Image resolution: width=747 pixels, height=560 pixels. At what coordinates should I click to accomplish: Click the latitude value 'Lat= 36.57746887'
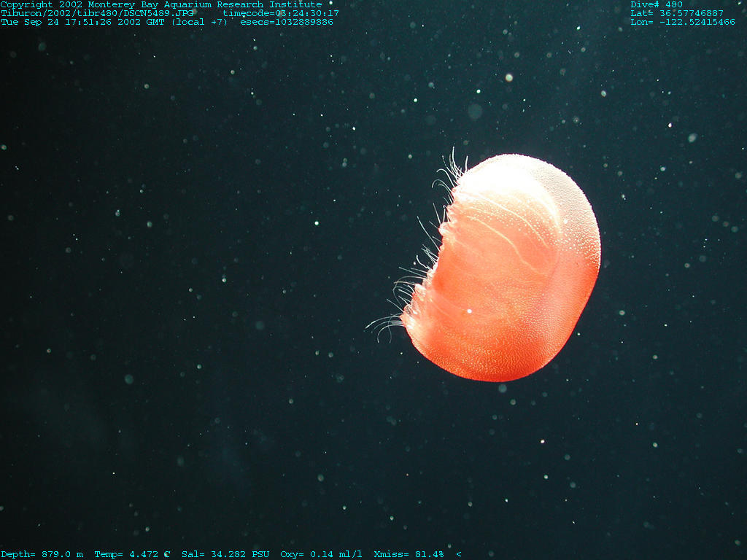click(677, 13)
